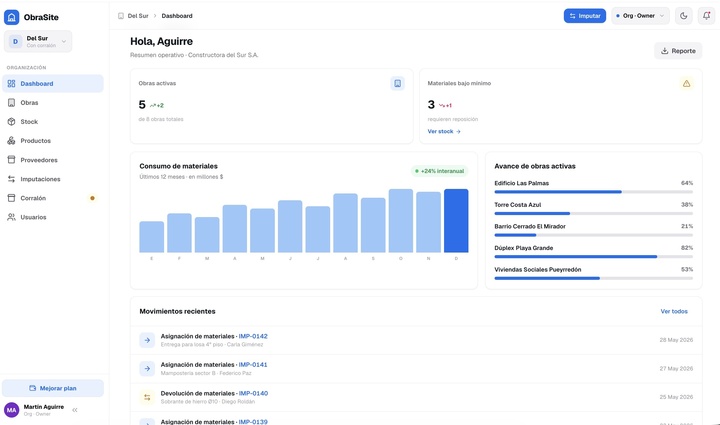Click the Proveedores store icon

[11, 160]
